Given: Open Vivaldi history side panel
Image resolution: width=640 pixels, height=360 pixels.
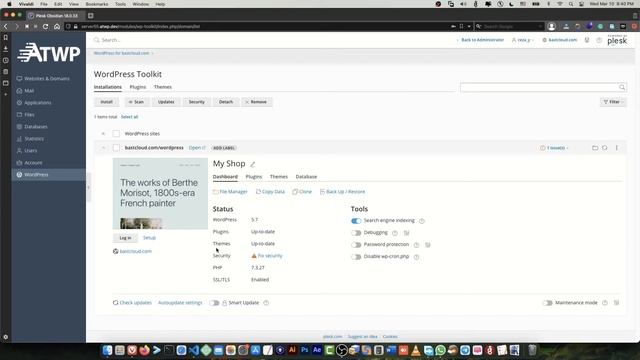Looking at the screenshot, I should point(6,60).
